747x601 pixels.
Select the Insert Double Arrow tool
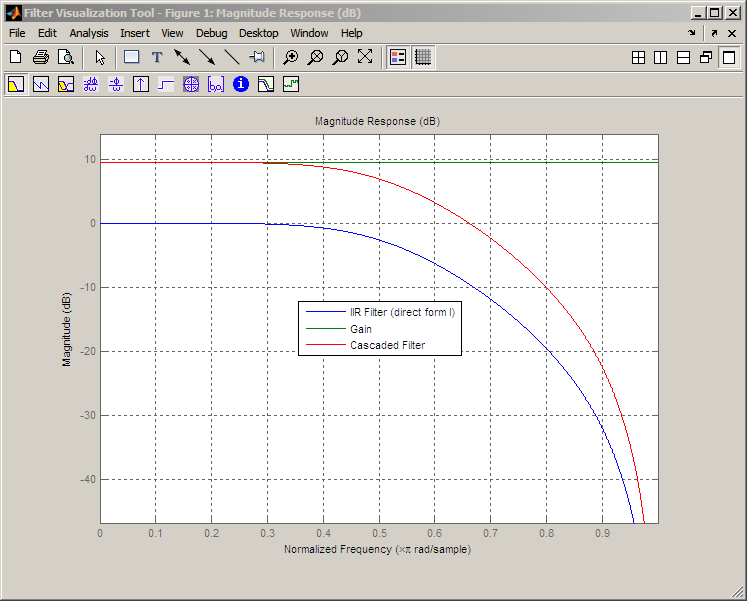[182, 57]
